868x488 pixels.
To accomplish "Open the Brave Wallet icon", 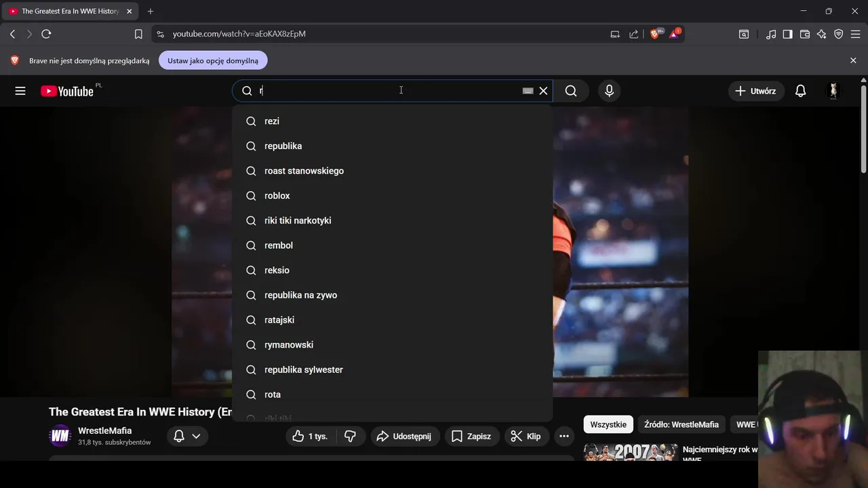I will 805,34.
